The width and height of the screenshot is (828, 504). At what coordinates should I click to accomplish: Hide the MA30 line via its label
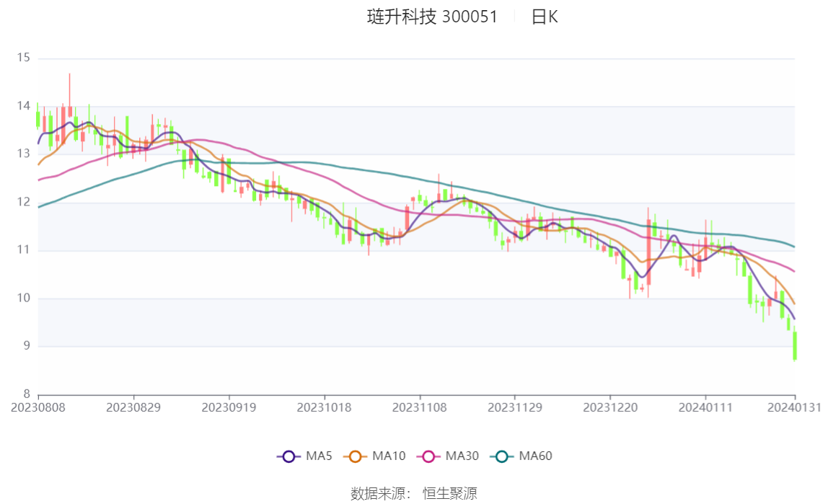(462, 456)
